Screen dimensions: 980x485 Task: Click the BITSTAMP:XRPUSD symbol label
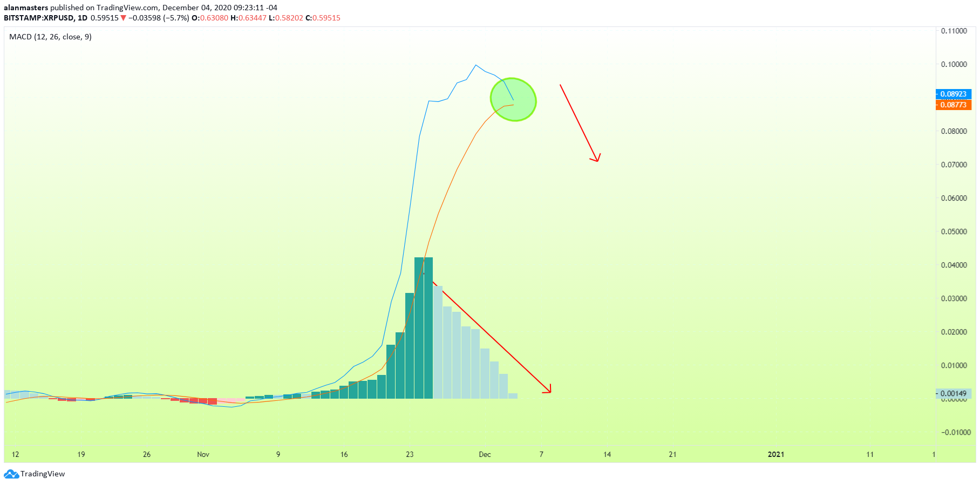coord(38,18)
